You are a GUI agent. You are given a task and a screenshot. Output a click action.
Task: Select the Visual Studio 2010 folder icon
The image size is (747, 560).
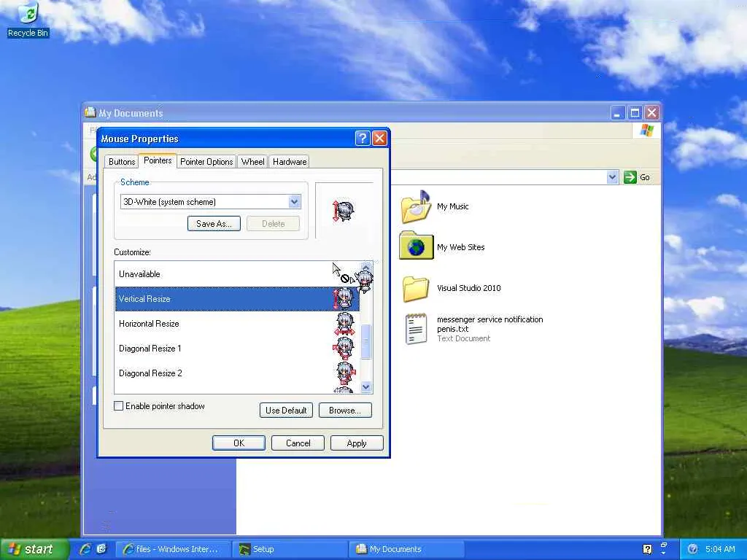tap(416, 288)
